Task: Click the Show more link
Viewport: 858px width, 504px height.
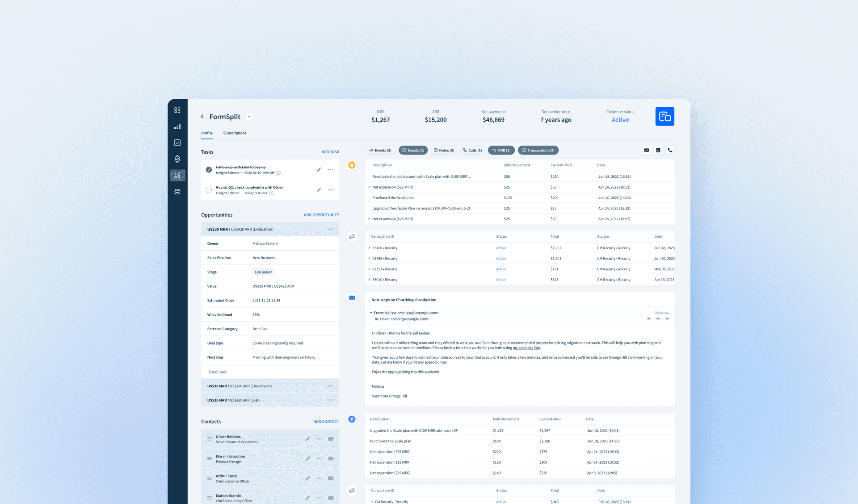Action: pos(218,372)
